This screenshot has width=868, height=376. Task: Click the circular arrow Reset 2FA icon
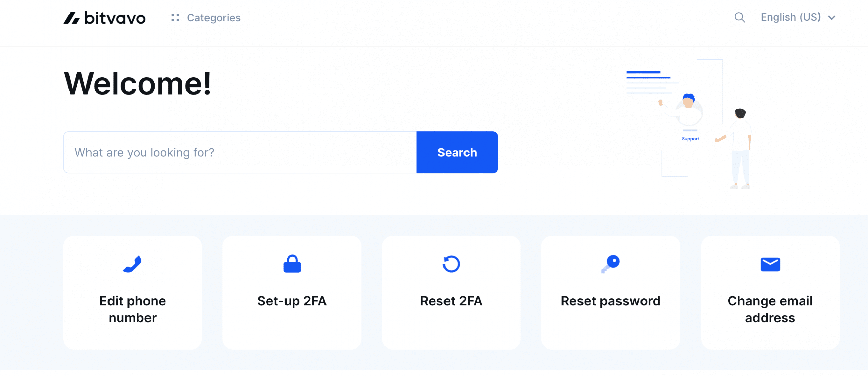pyautogui.click(x=451, y=264)
